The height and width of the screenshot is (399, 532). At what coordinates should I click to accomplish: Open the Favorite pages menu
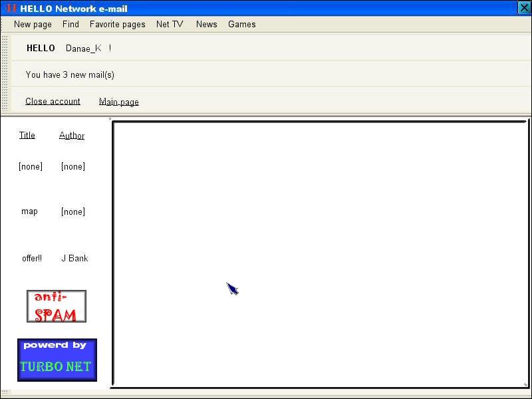(117, 24)
